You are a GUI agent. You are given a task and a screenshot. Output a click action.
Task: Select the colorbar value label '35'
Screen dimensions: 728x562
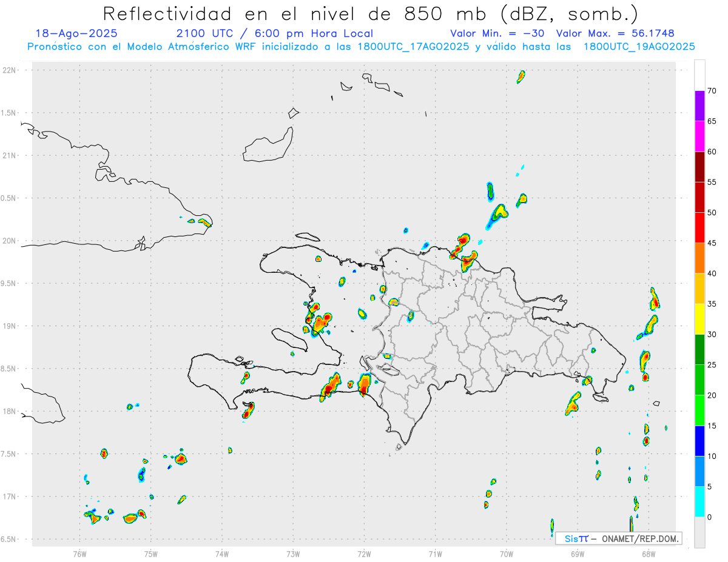coord(712,304)
